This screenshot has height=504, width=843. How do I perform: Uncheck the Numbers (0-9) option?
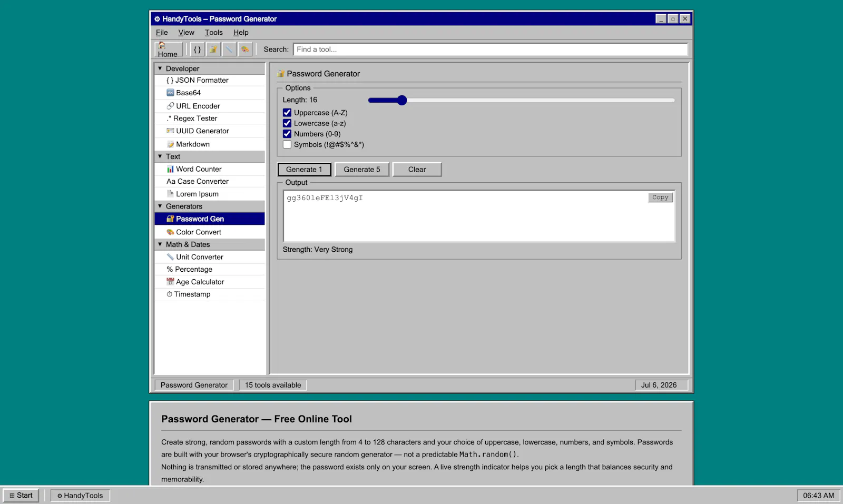[287, 134]
